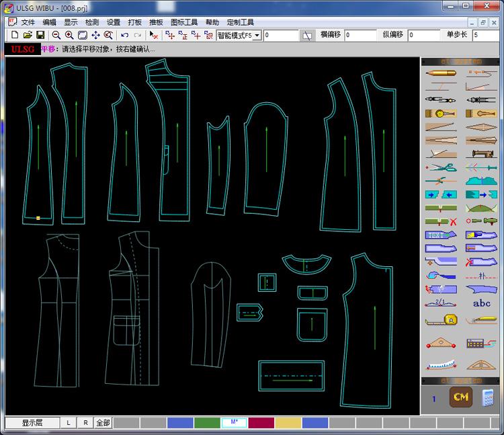The height and width of the screenshot is (435, 504).
Task: Click the Undo arrow icon
Action: click(x=124, y=35)
